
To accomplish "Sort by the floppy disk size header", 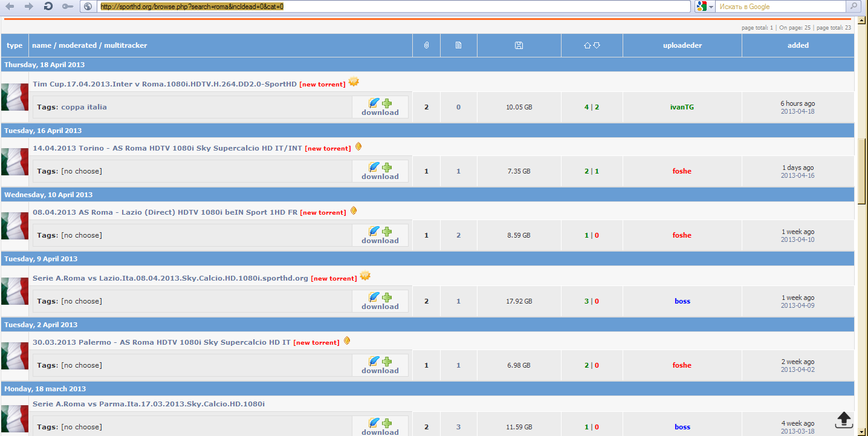I will [519, 45].
